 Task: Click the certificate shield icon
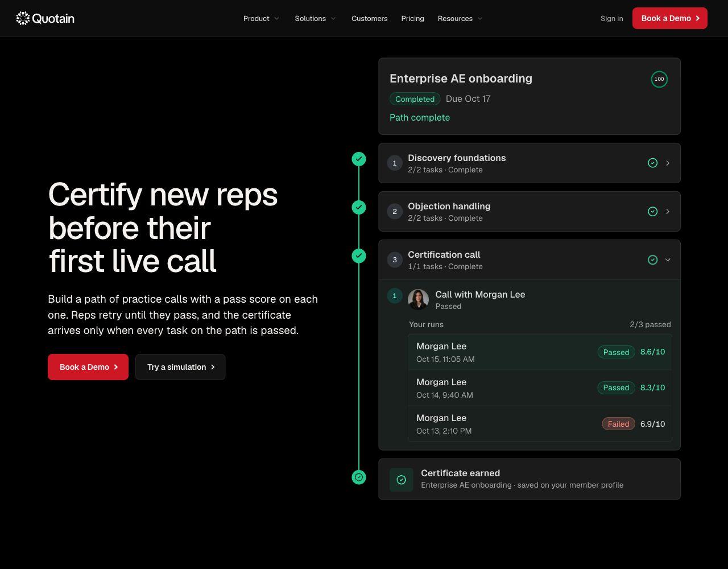402,480
